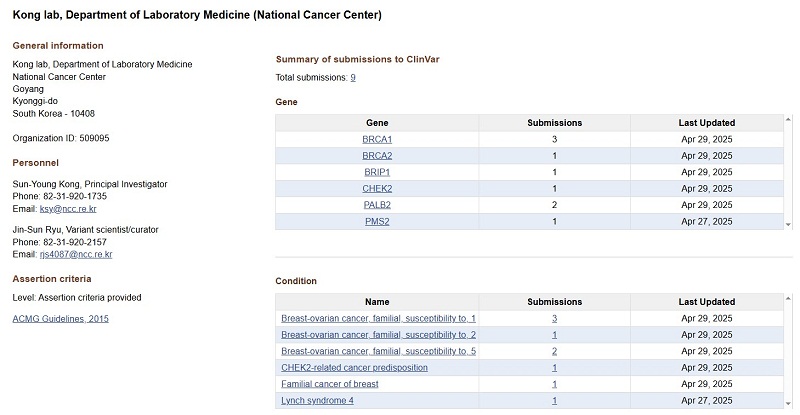The image size is (800, 415).
Task: Open the Familial cancer of breast link
Action: click(329, 384)
